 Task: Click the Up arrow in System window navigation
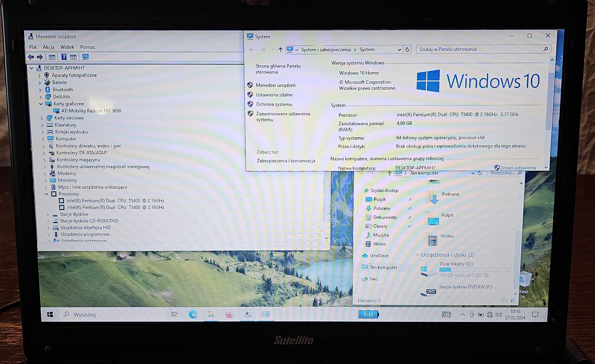[280, 50]
